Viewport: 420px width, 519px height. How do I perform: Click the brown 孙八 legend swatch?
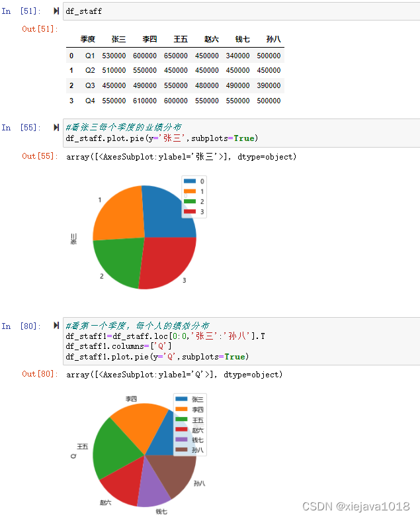point(181,449)
